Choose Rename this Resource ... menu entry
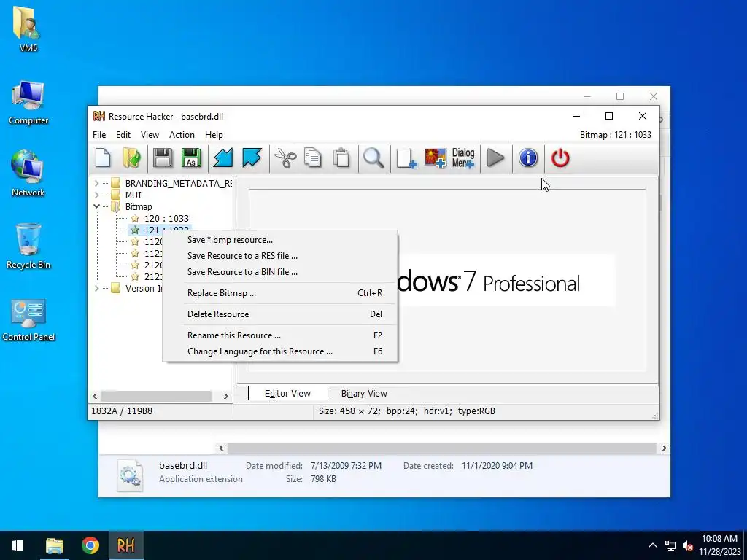This screenshot has height=560, width=747. 280,335
